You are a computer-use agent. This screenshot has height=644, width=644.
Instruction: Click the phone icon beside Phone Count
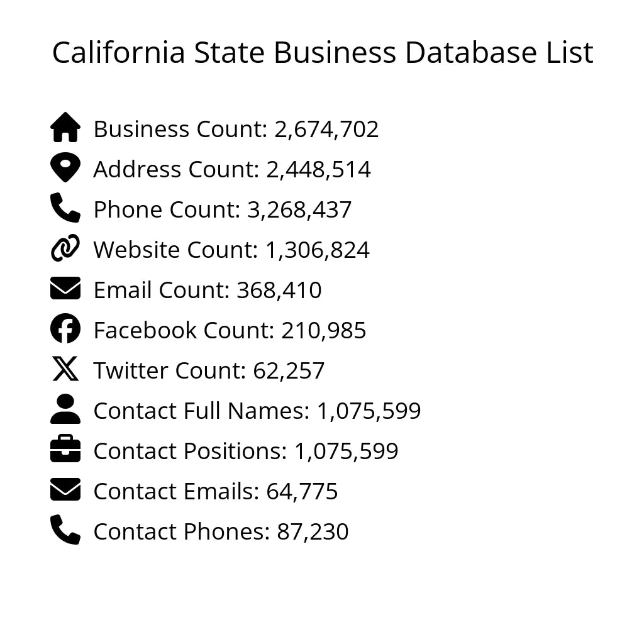pyautogui.click(x=65, y=208)
